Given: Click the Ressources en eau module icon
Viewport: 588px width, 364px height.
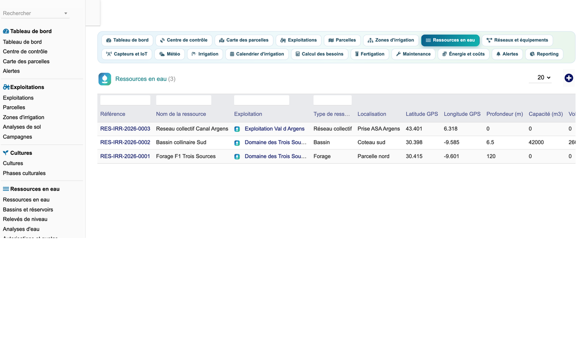Looking at the screenshot, I should [105, 79].
